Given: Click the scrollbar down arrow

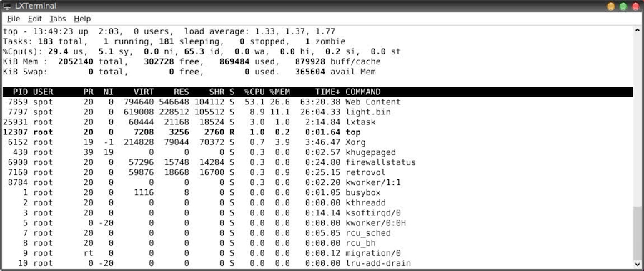Looking at the screenshot, I should [x=638, y=265].
